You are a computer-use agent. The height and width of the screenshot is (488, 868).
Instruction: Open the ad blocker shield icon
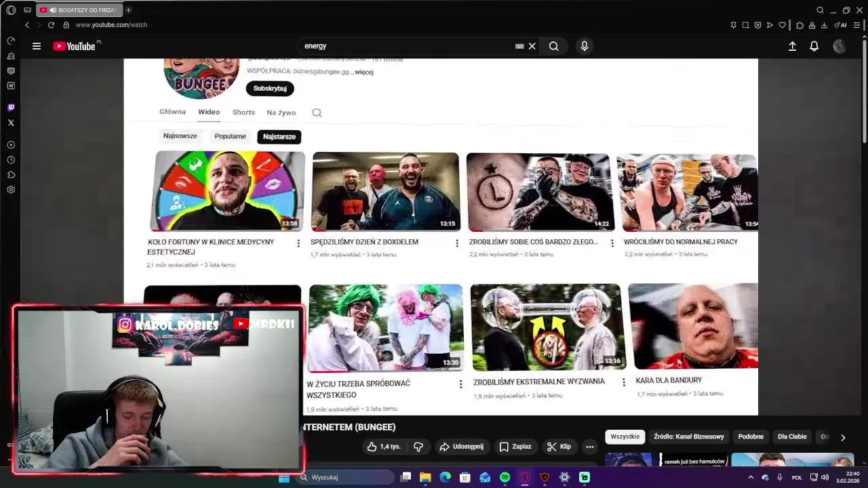tap(757, 25)
